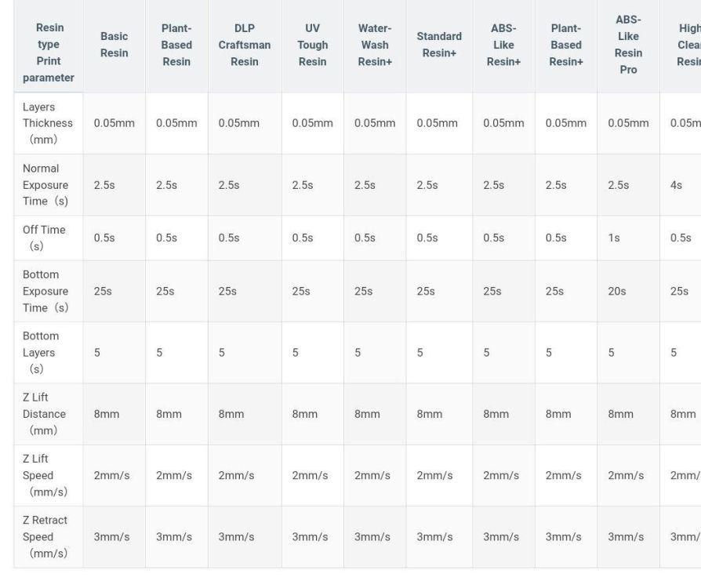Select the Off Time row label
Image resolution: width=701 pixels, height=588 pixels.
point(49,238)
